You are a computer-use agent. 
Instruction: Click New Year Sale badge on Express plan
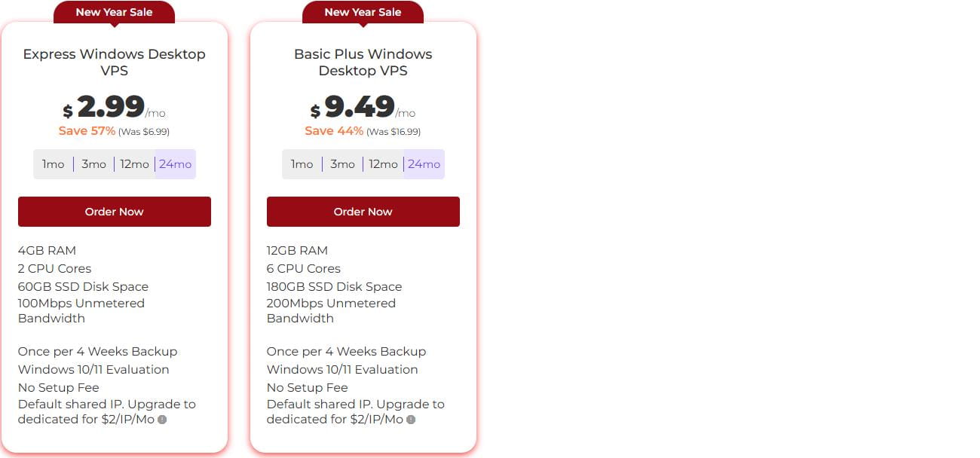(115, 12)
